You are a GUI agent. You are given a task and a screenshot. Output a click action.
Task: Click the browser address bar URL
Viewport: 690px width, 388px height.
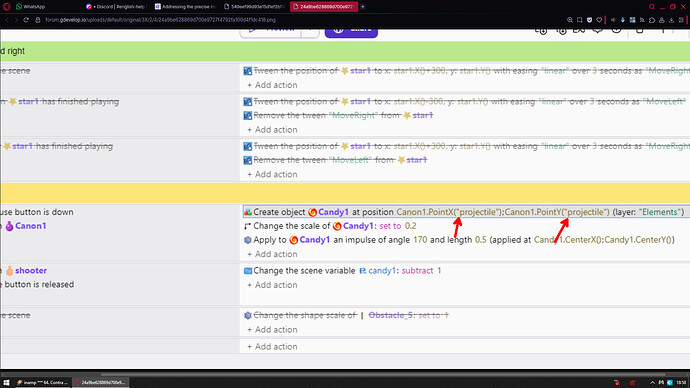pos(160,20)
